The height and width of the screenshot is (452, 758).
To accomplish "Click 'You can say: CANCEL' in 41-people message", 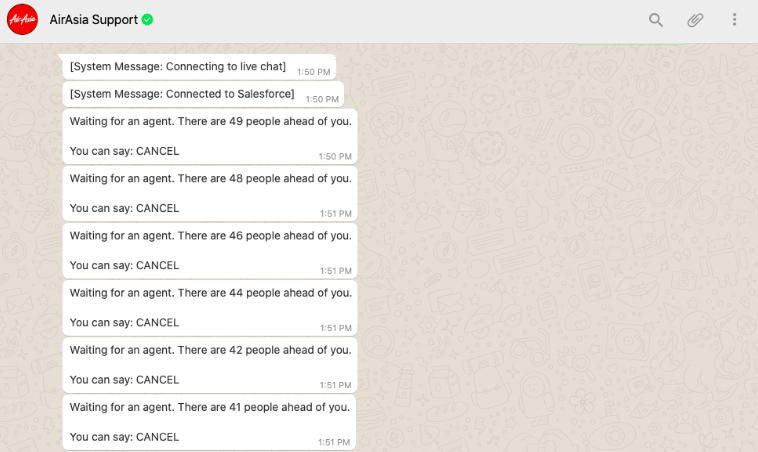I will pyautogui.click(x=124, y=437).
